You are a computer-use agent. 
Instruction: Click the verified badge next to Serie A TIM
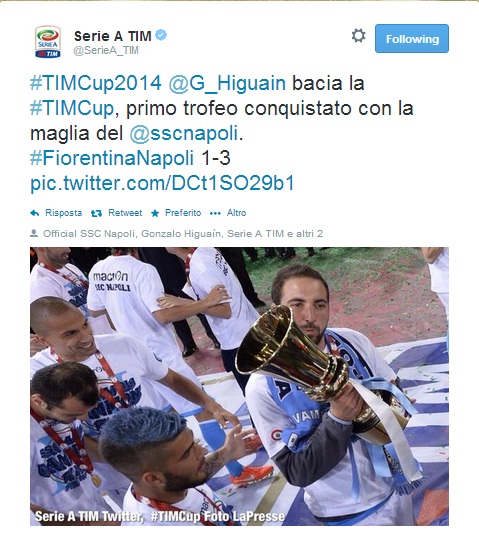(x=161, y=35)
